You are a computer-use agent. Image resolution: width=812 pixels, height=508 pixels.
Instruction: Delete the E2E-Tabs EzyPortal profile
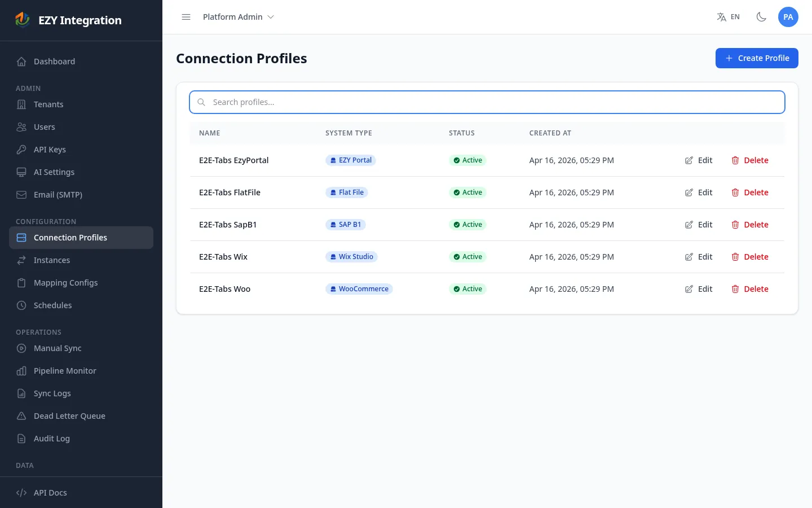(x=750, y=160)
